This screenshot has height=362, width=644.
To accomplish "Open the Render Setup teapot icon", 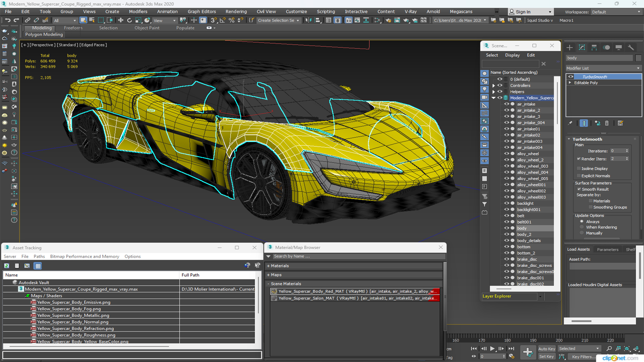I will 388,20.
